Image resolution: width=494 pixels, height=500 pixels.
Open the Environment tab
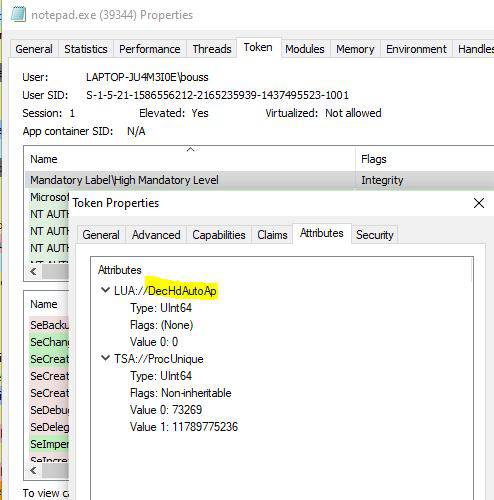[x=416, y=49]
